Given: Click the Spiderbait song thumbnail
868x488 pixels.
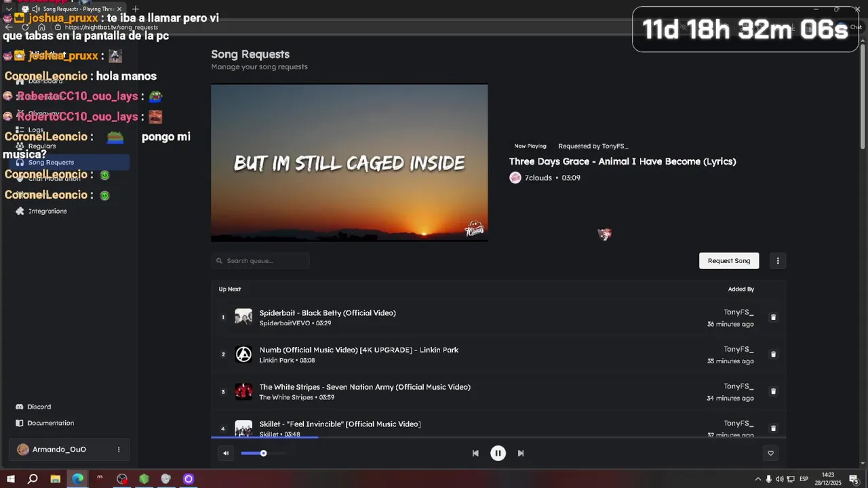Looking at the screenshot, I should point(243,317).
